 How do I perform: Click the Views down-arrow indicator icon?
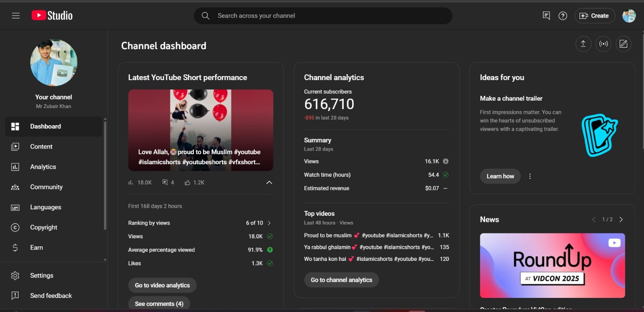click(x=446, y=161)
